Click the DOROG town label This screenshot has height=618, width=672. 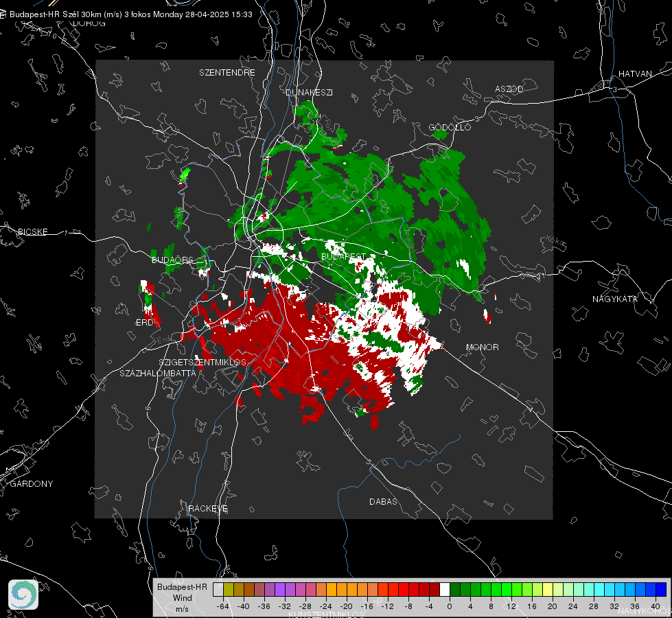point(89,23)
